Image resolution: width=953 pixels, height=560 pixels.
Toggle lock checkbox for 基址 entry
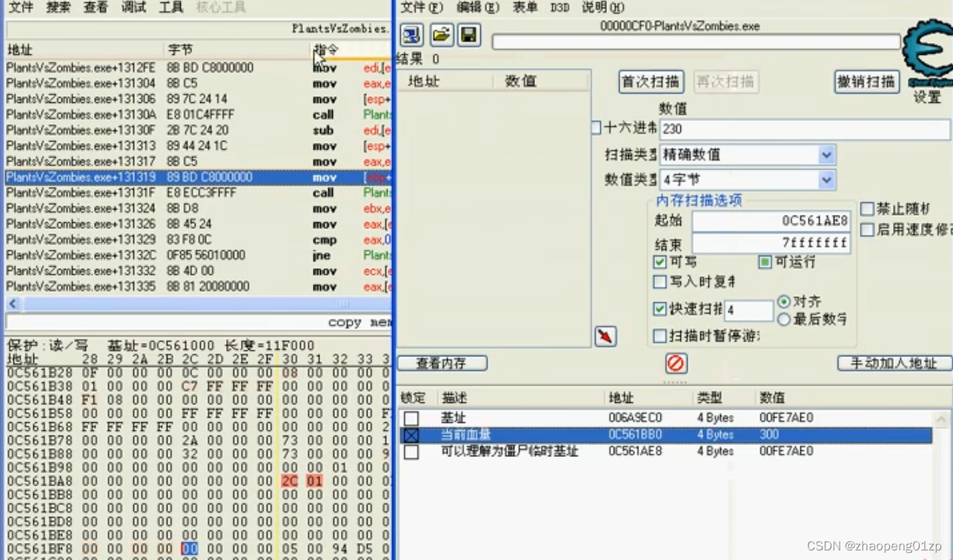pyautogui.click(x=411, y=419)
